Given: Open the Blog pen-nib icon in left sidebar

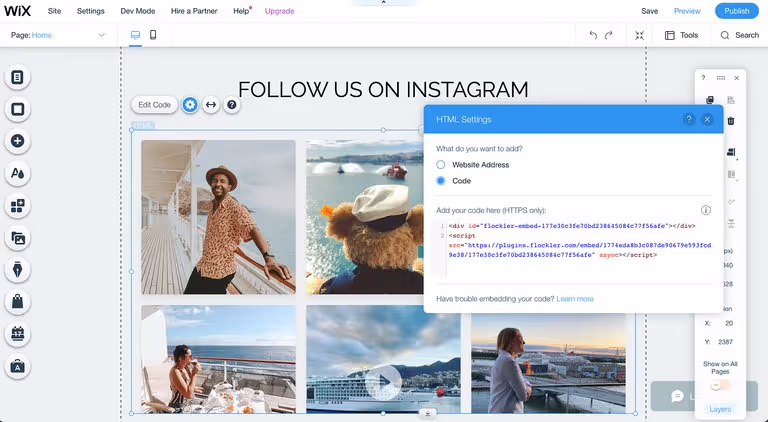Looking at the screenshot, I should [18, 270].
